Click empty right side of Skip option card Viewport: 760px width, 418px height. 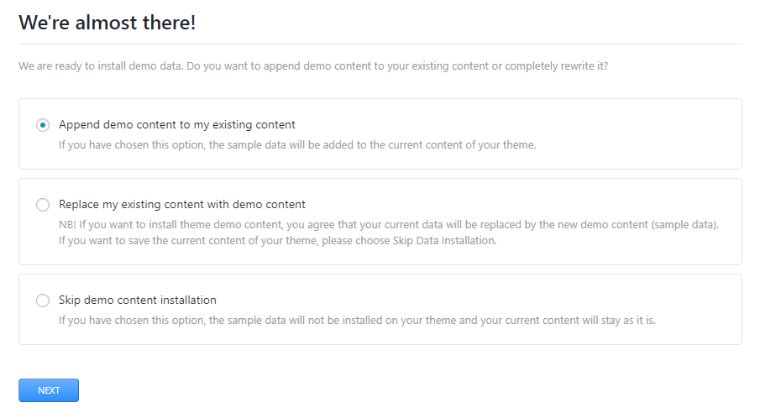[700, 300]
